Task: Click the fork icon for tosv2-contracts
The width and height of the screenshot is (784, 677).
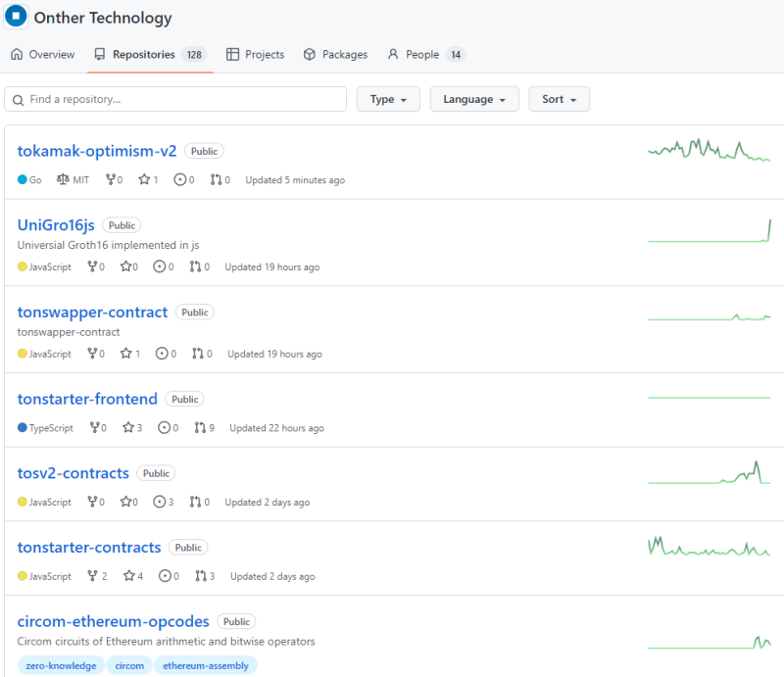Action: [92, 502]
